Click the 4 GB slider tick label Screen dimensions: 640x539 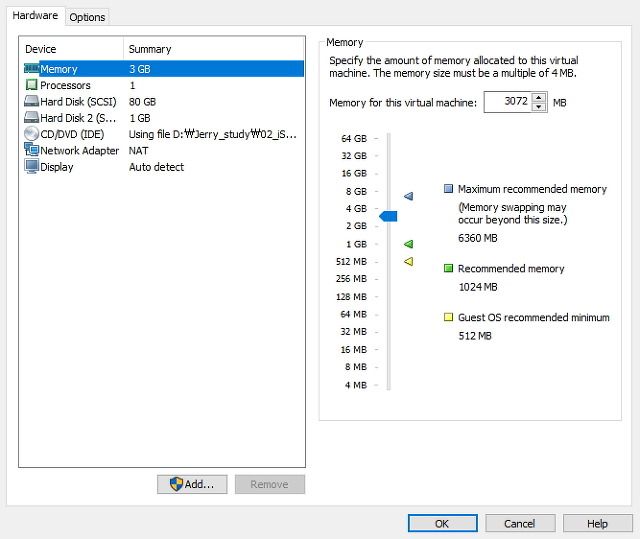tap(356, 208)
